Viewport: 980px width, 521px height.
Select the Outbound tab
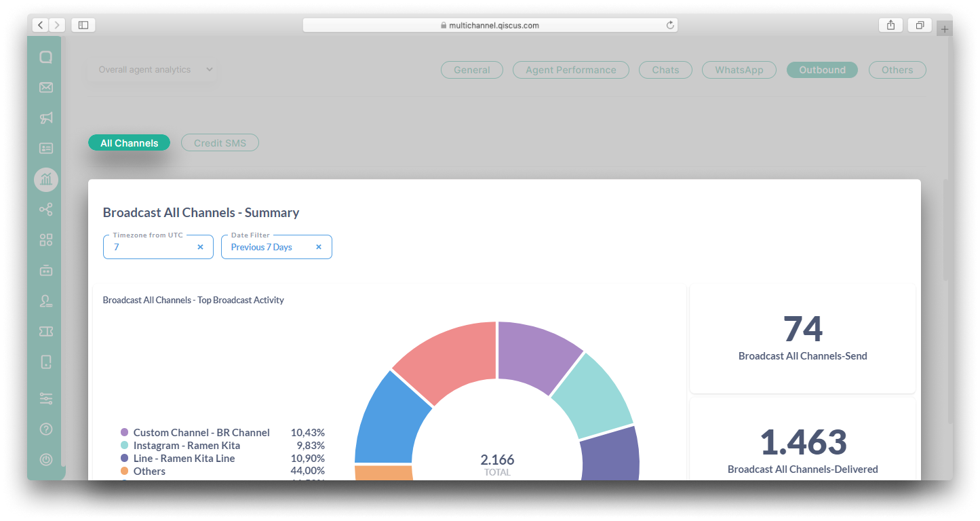(822, 70)
